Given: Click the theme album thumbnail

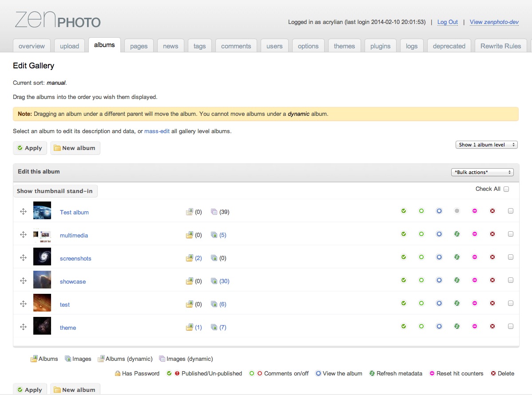Looking at the screenshot, I should tap(42, 325).
